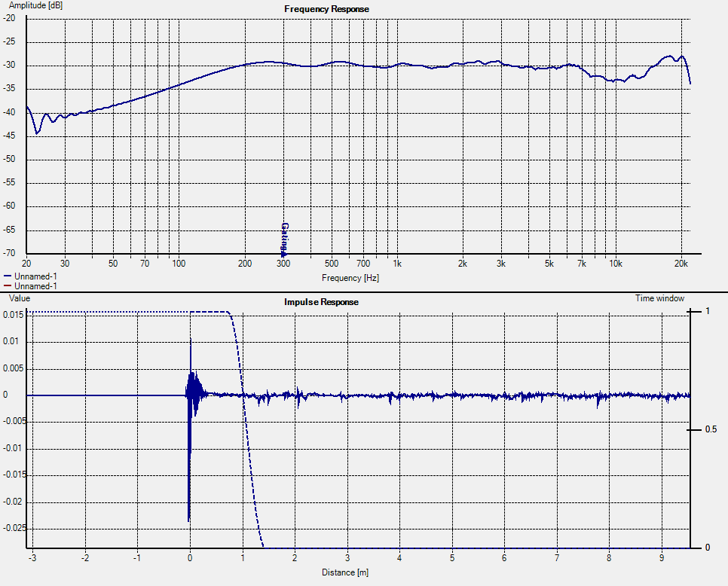The height and width of the screenshot is (586, 728).
Task: Click the Impulse Response chart title
Action: (321, 302)
